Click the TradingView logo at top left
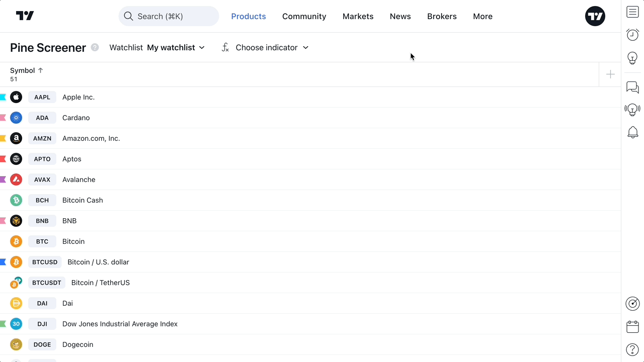The width and height of the screenshot is (644, 362). (25, 16)
